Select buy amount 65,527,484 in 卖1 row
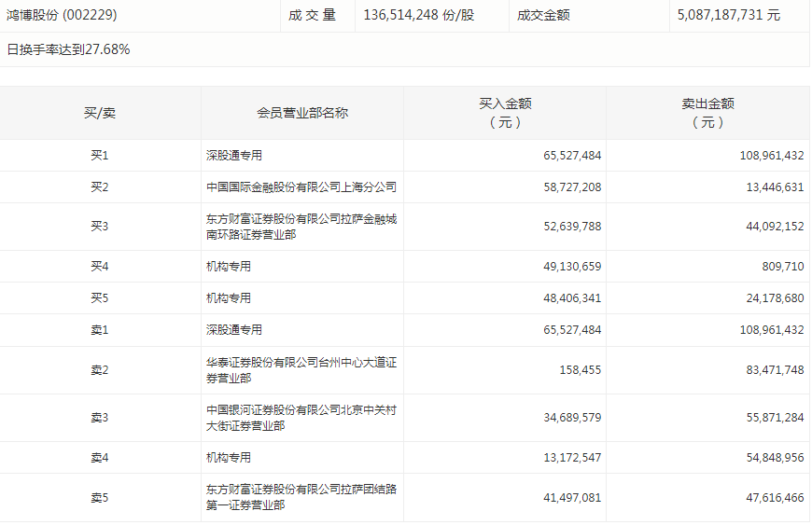Screen dimensions: 812x525 click(572, 329)
